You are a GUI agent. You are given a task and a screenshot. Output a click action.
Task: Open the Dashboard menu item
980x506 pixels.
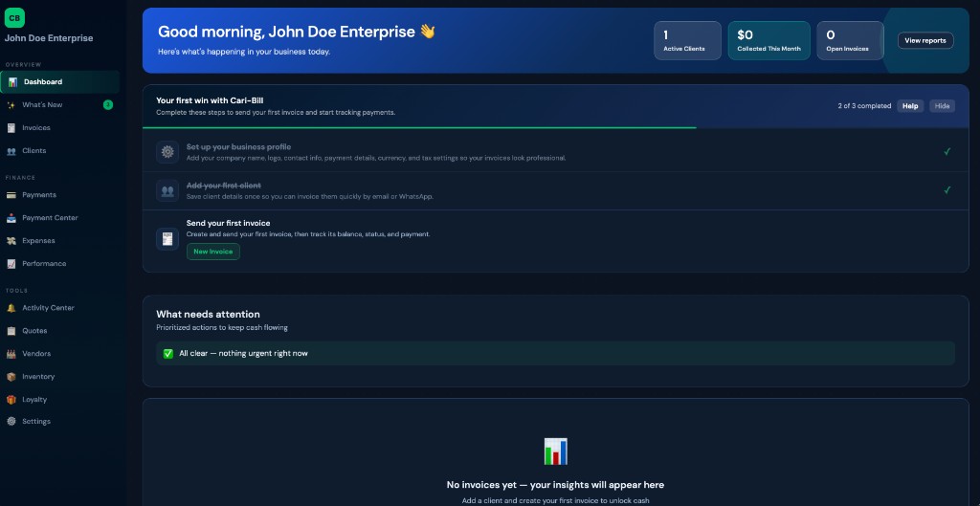click(60, 82)
